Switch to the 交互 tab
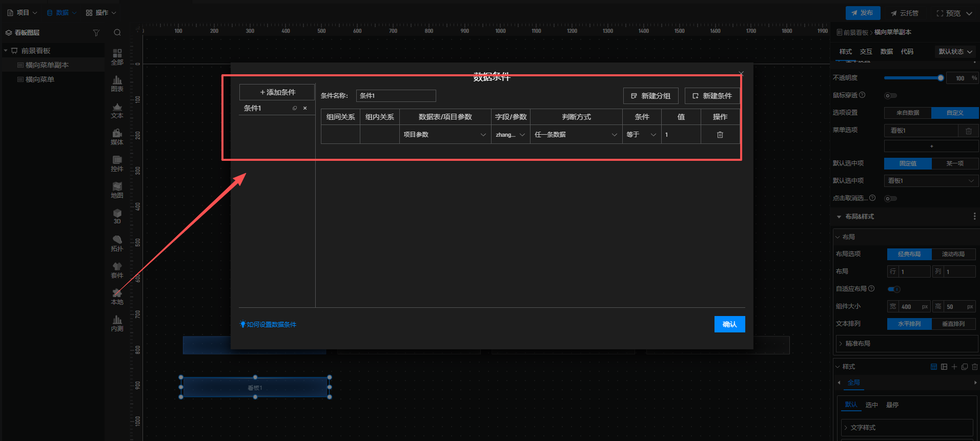This screenshot has width=980, height=441. pyautogui.click(x=866, y=52)
